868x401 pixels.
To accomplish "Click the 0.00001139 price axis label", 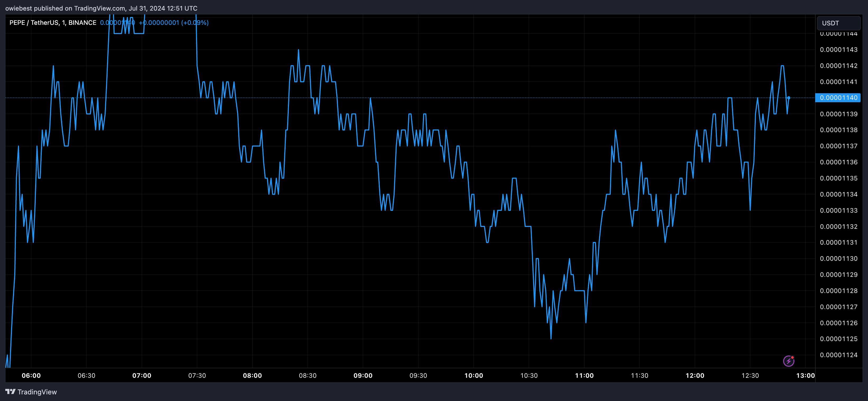I will coord(839,114).
